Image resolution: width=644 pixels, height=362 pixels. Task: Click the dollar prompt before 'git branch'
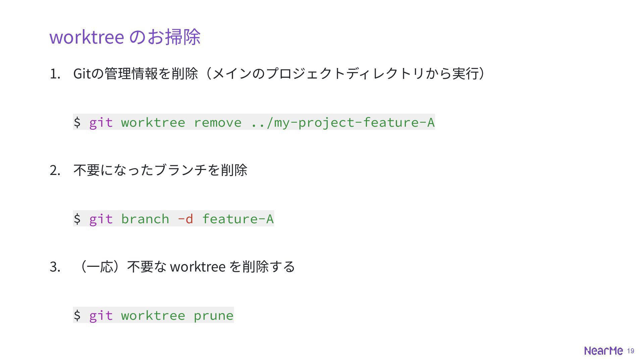click(x=77, y=219)
